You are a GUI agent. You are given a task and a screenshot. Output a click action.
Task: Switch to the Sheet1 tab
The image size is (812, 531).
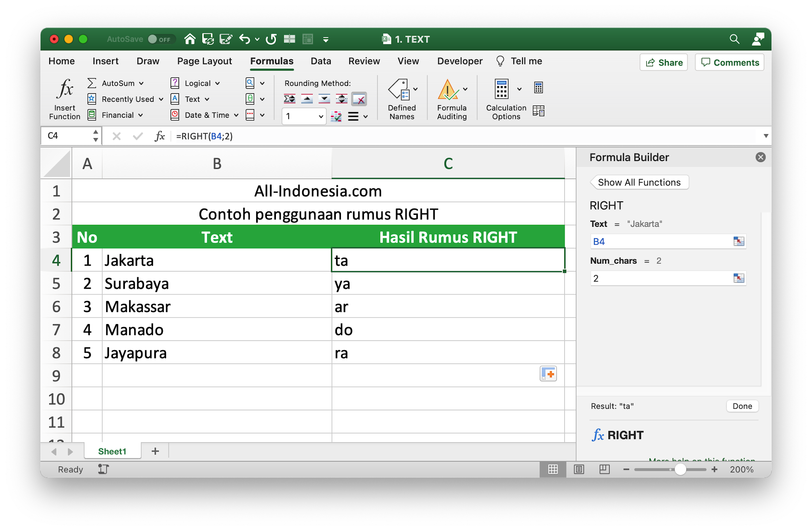click(x=112, y=451)
